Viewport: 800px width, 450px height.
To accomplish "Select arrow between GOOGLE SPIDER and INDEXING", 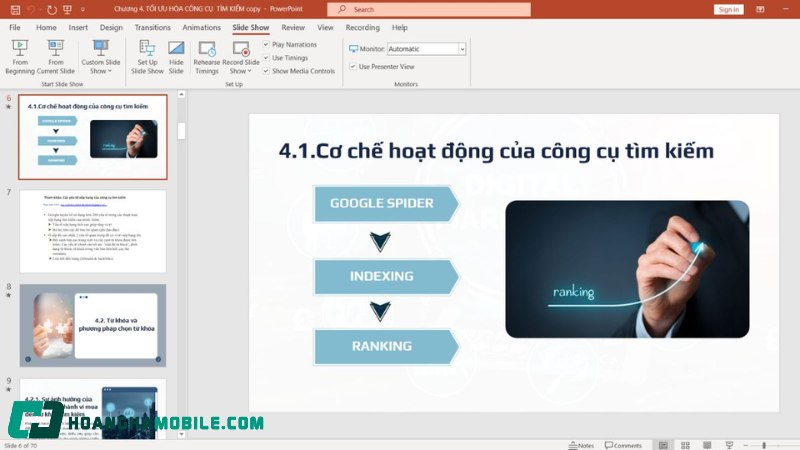I will click(380, 241).
